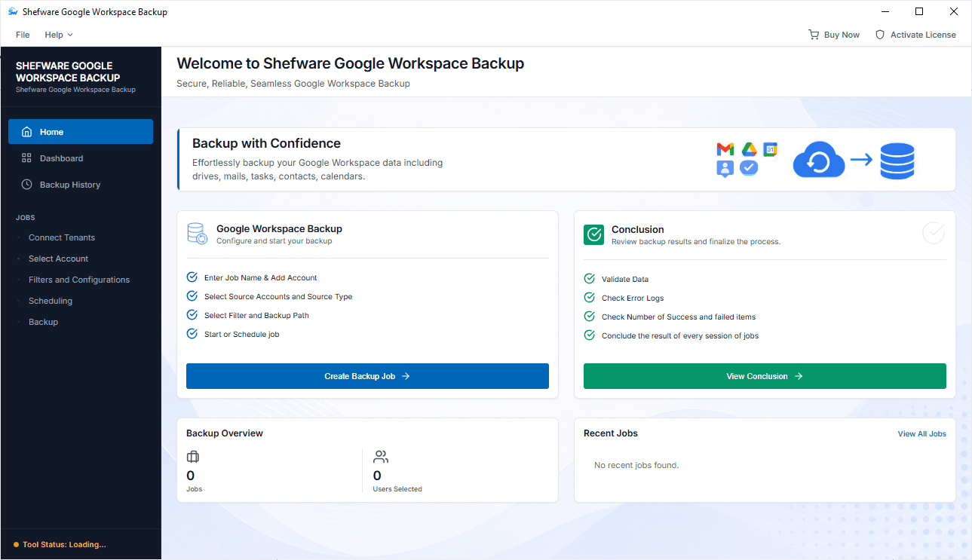Click the "Validate Data" checklist item
This screenshot has width=972, height=560.
(625, 279)
